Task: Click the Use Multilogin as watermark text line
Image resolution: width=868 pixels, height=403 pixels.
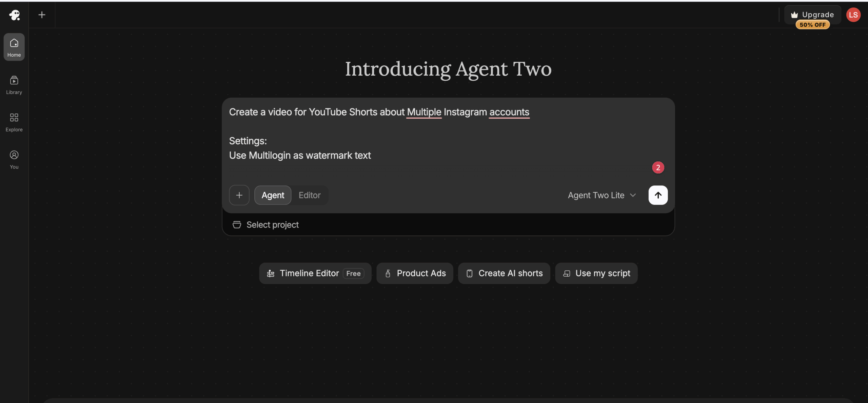Action: coord(300,156)
